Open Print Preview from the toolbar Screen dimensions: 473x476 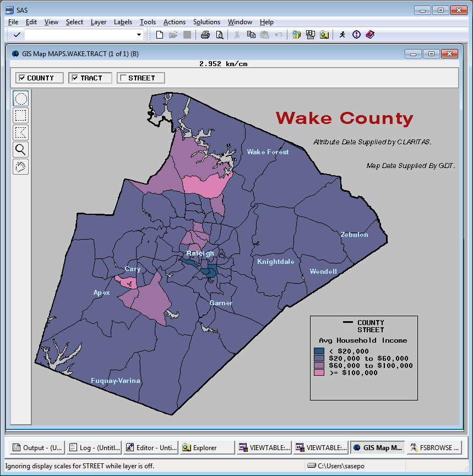tap(219, 34)
